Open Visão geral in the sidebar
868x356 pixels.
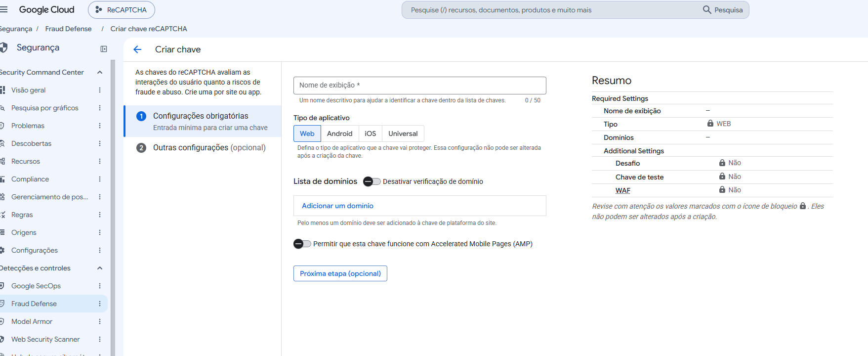(x=28, y=90)
